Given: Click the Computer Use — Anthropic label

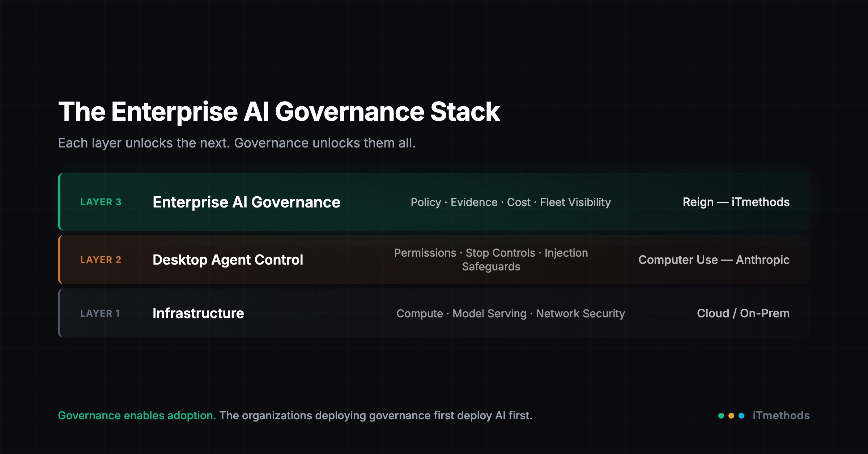Looking at the screenshot, I should pyautogui.click(x=714, y=260).
